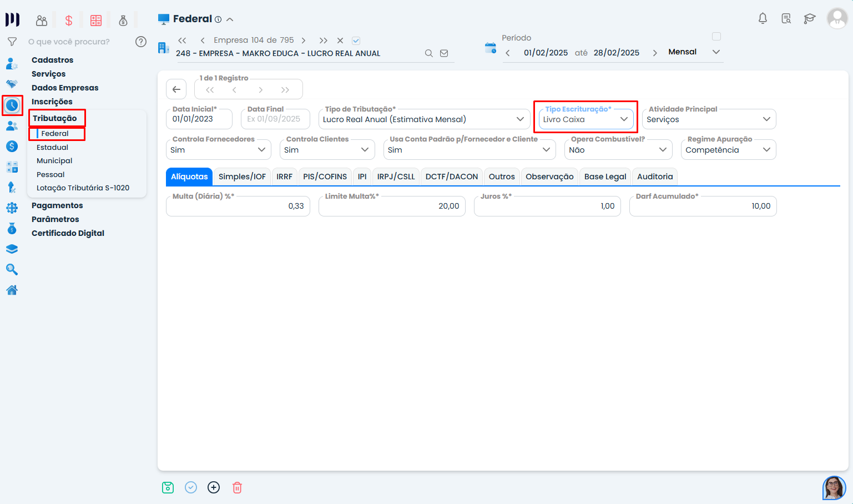
Task: Switch to the IRPJ/CSLL tab
Action: [396, 177]
